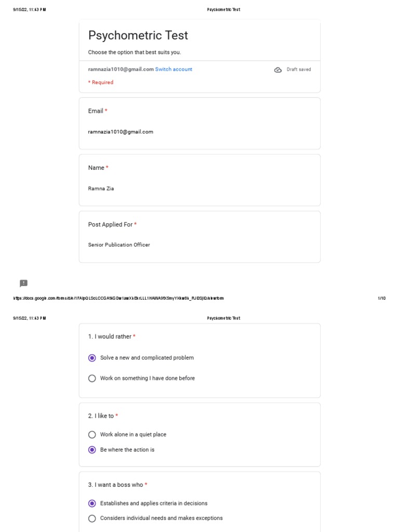
Task: Pick 'Considers individual needs and makes exceptions'
Action: [92, 518]
